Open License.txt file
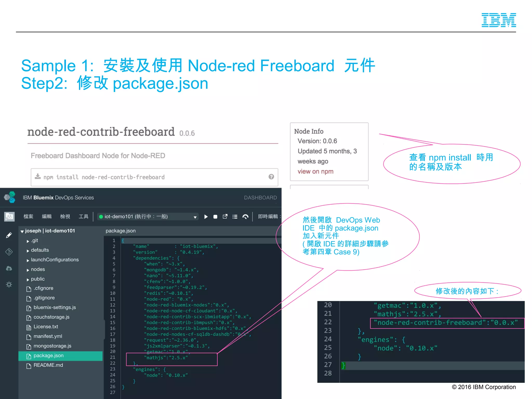 pyautogui.click(x=46, y=327)
